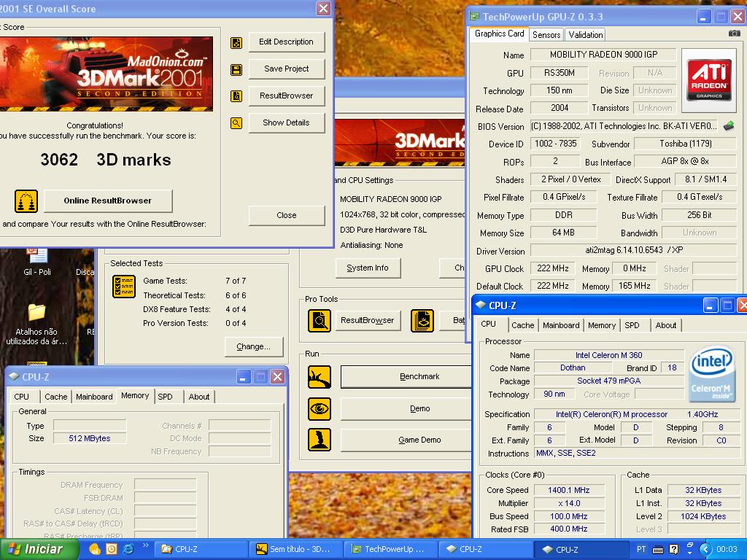Click the Online ResultBrowser button

coord(108,201)
